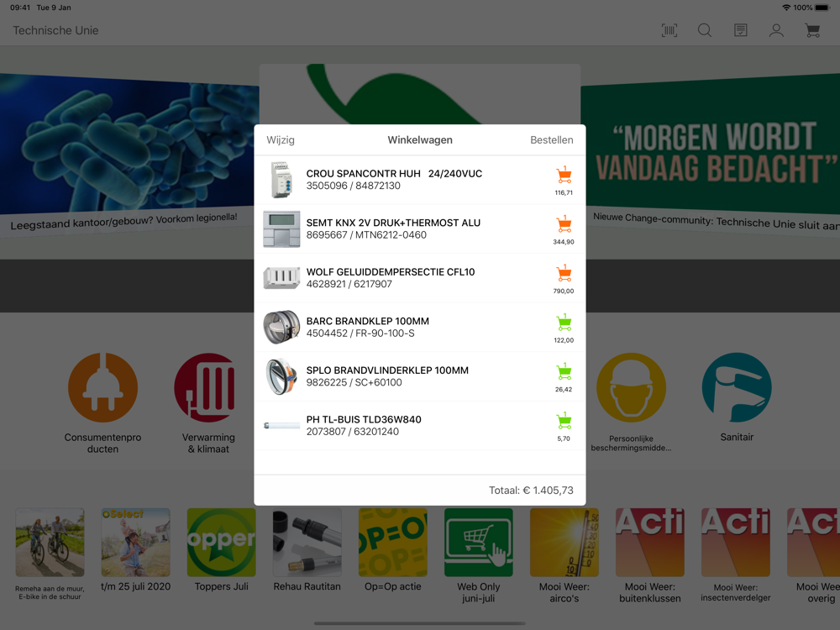Tap article number 4628921 / 6217907

349,285
